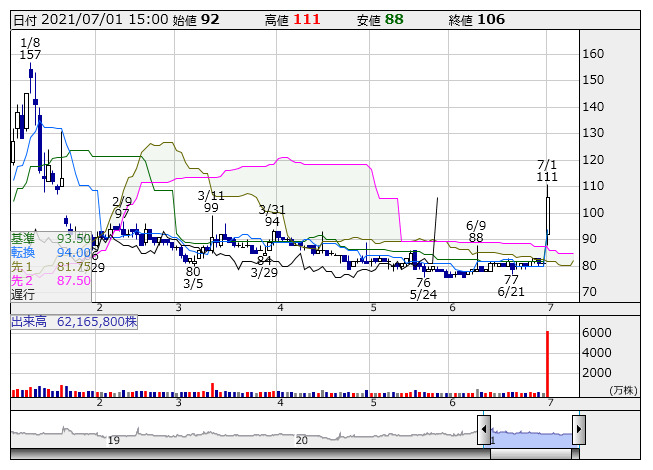Click the 始値 92 opening price
This screenshot has height=470, width=653.
click(x=196, y=20)
